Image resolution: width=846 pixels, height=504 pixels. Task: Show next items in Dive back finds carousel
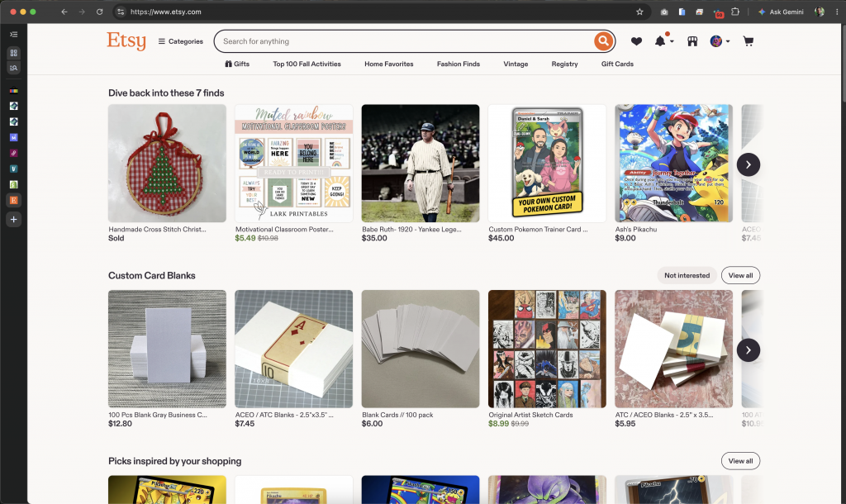pos(748,164)
